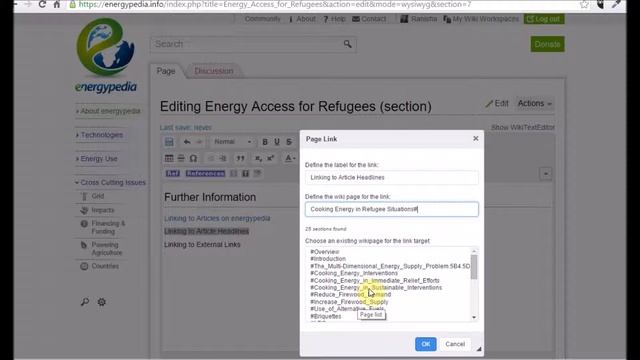
Task: Expand Energy Use sidebar item
Action: click(97, 158)
